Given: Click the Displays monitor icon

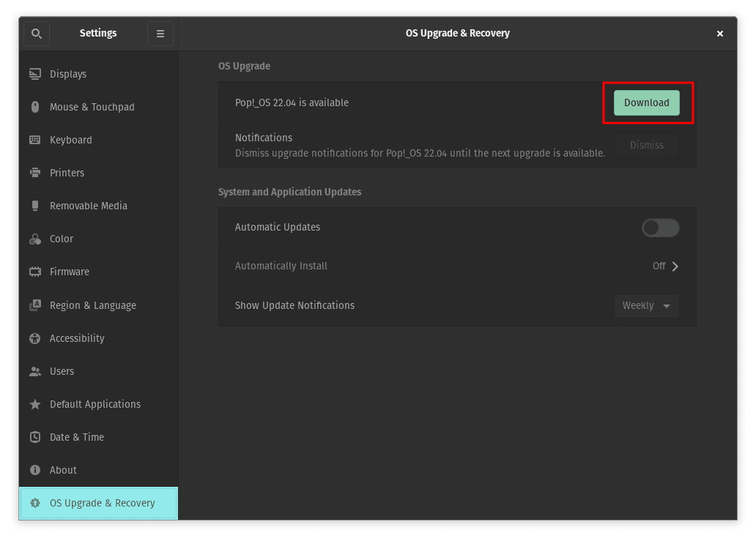Looking at the screenshot, I should [34, 74].
